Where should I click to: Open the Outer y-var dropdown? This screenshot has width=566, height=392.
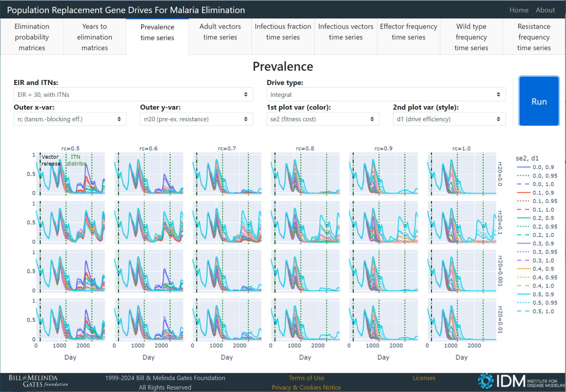click(196, 119)
